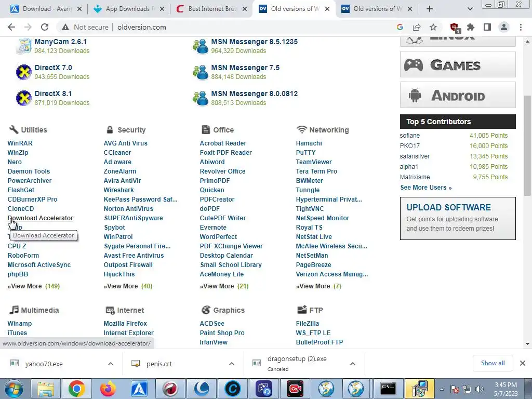Switch to the App Downloads tab
Viewport: 532px width, 399px height.
coord(129,9)
